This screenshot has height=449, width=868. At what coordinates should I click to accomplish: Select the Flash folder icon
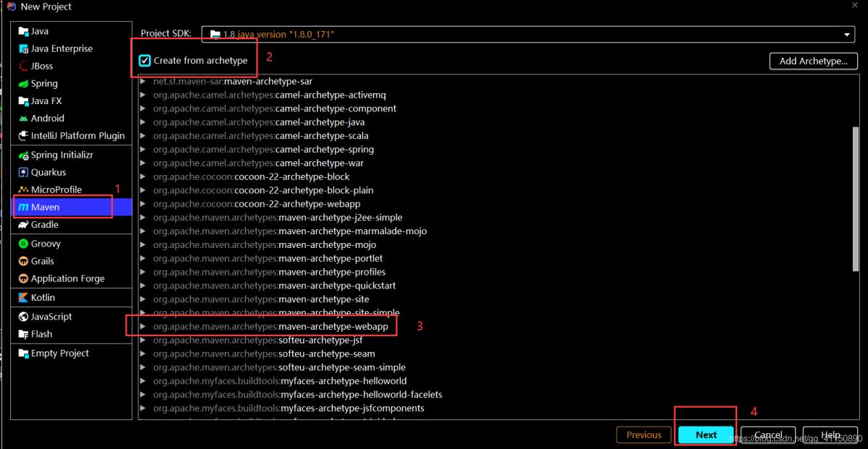[x=23, y=334]
